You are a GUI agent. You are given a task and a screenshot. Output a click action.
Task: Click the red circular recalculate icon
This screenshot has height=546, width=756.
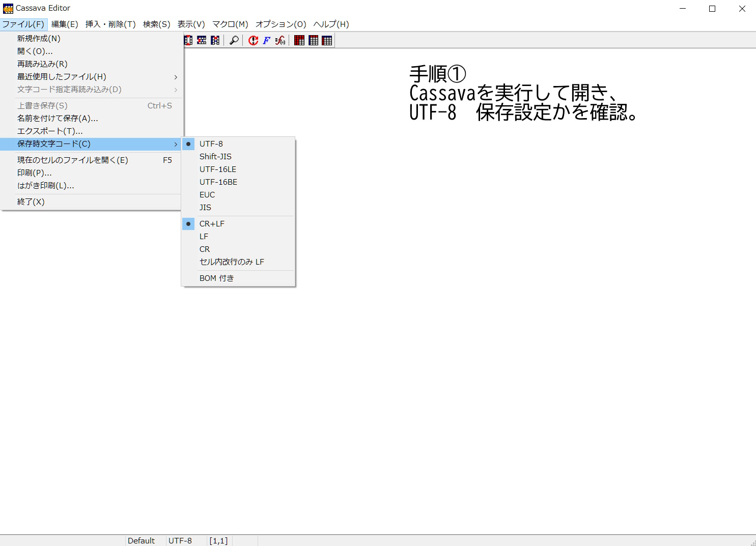tap(254, 41)
